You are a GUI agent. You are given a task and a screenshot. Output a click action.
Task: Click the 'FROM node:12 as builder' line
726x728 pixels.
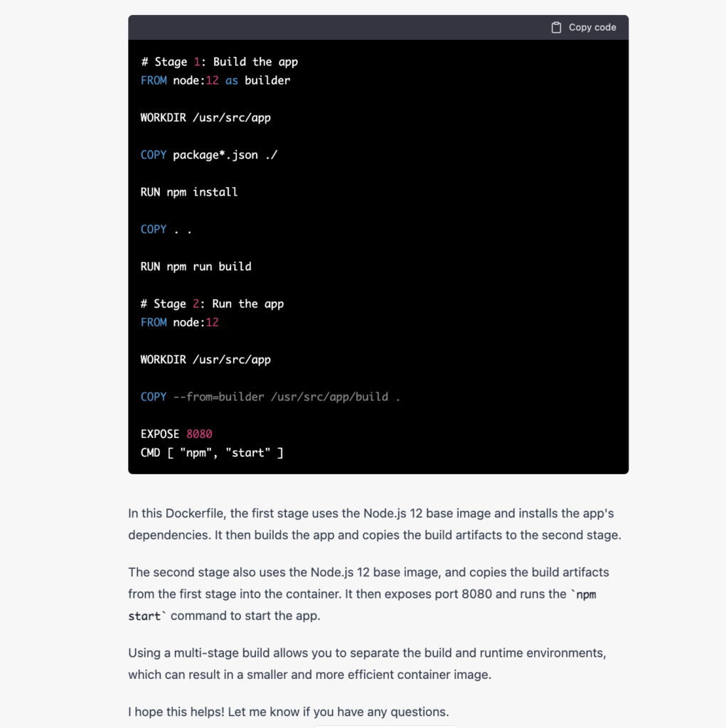click(215, 81)
